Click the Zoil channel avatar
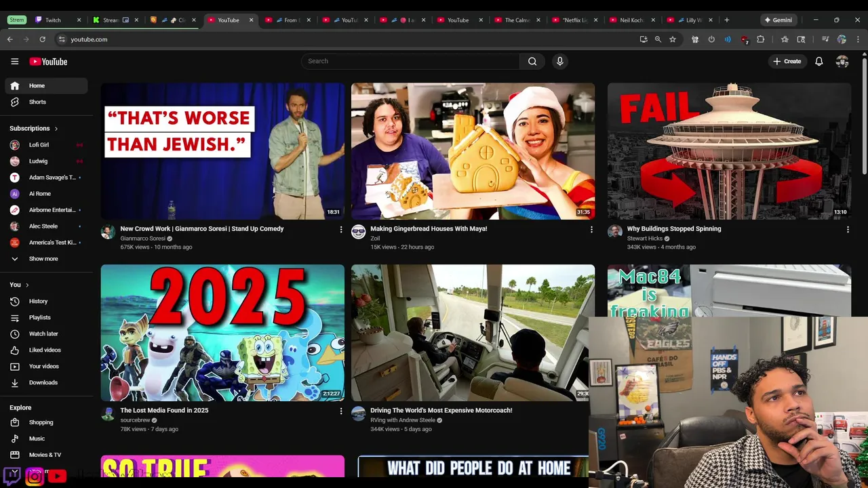Viewport: 868px width, 488px height. click(359, 232)
